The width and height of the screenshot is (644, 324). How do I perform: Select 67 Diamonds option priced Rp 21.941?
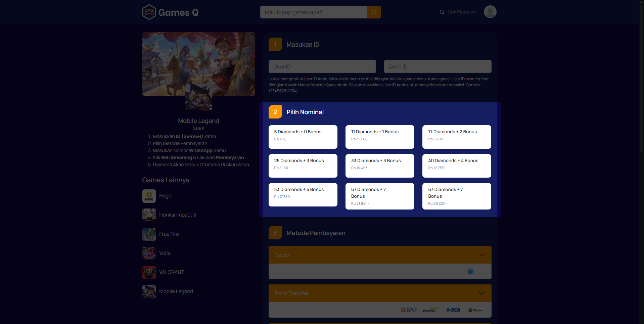380,196
